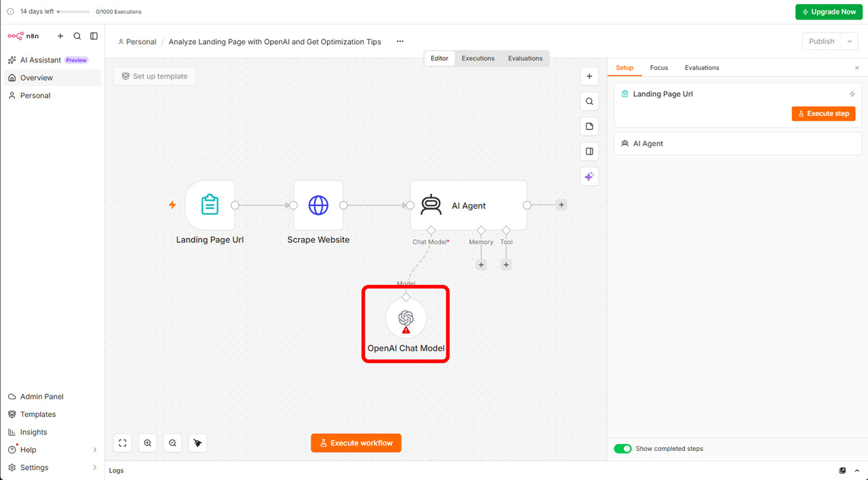Open AI Assistant preview
The width and height of the screenshot is (868, 480).
coord(52,60)
